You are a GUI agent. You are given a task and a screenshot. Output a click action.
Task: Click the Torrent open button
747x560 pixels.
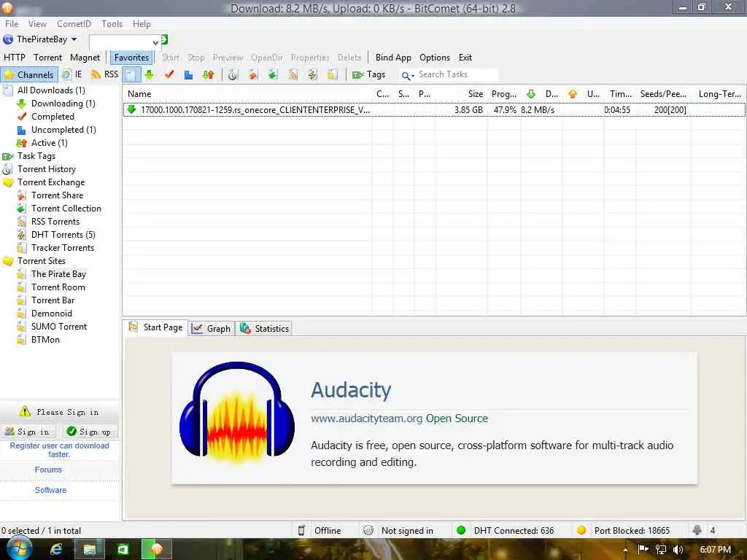coord(47,57)
